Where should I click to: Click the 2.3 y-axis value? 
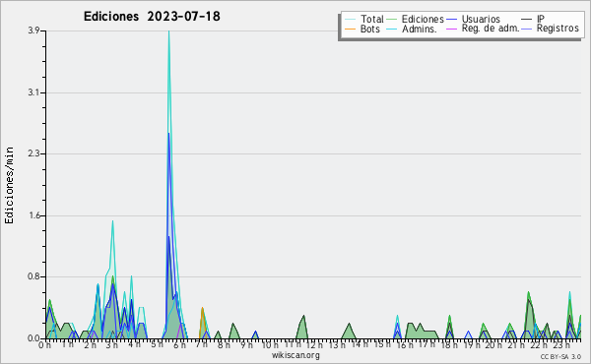33,153
